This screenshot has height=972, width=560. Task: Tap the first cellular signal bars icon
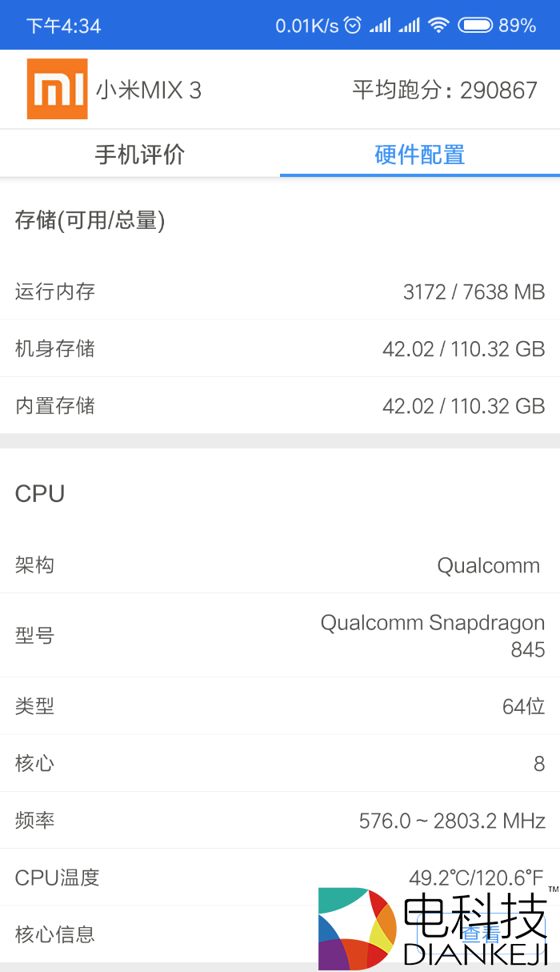[380, 26]
